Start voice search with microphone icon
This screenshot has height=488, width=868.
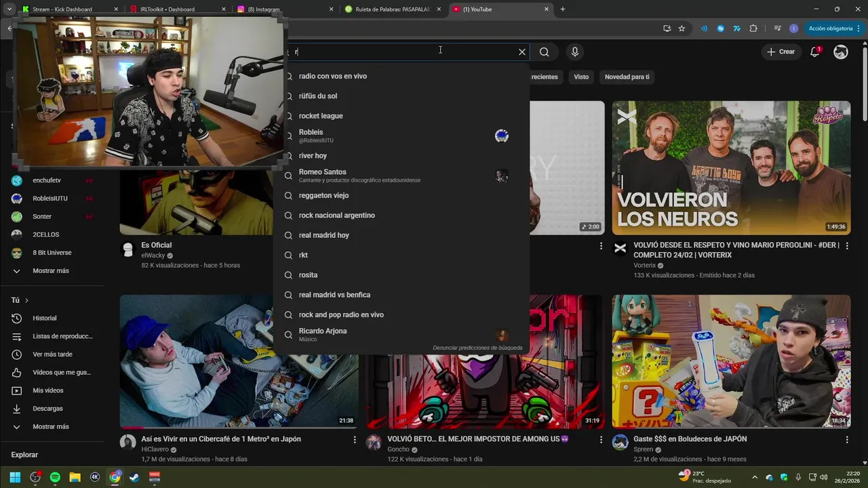[x=575, y=52]
